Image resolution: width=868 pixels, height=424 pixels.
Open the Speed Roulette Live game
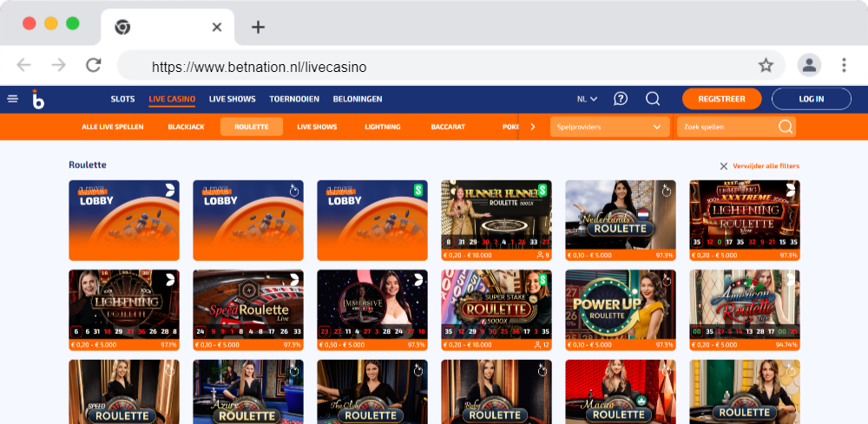(248, 310)
